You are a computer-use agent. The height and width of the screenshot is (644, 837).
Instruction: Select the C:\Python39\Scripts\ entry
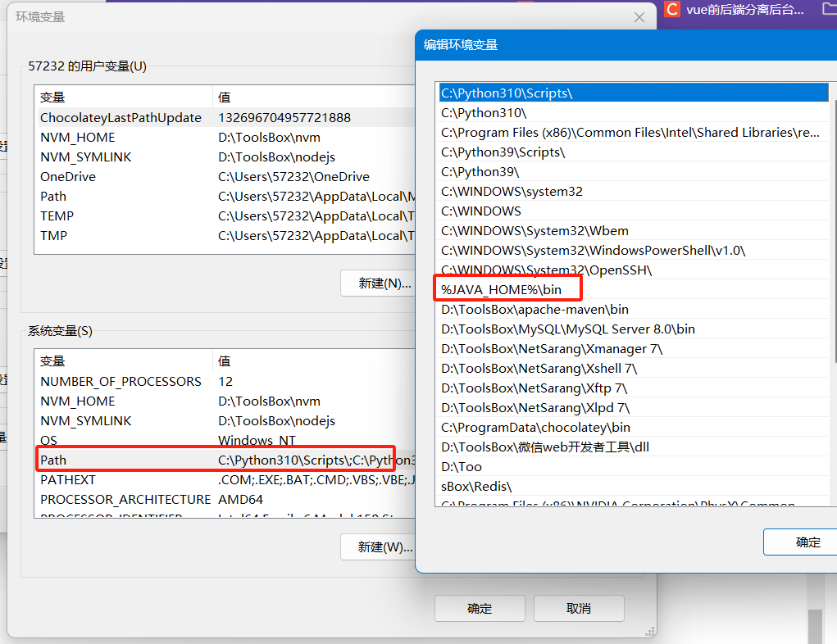coord(503,152)
